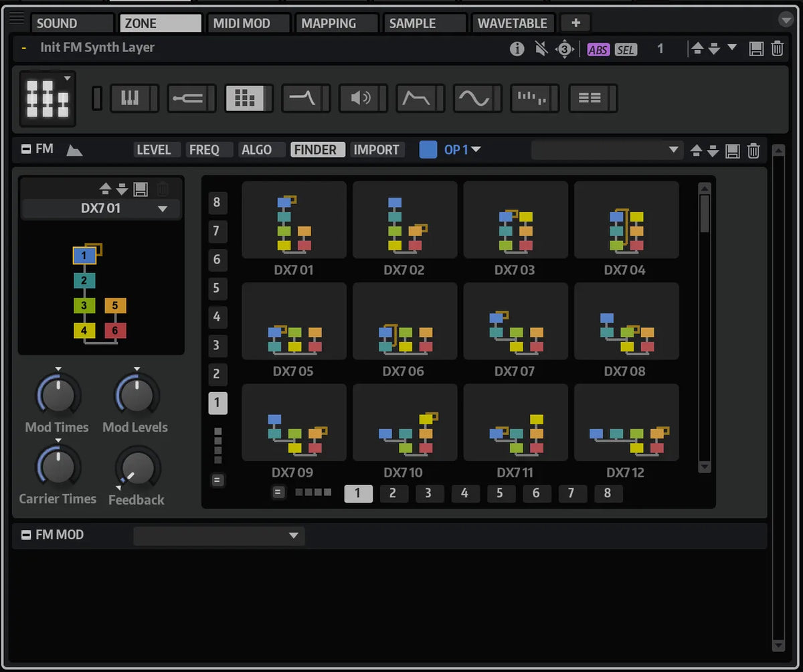The image size is (803, 672).
Task: Toggle the ABS editing mode
Action: (x=598, y=50)
